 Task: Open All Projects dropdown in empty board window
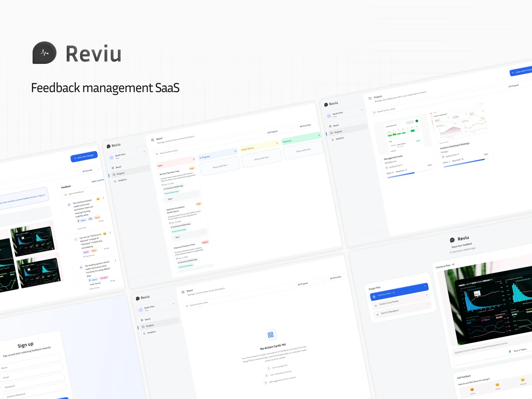[311, 283]
